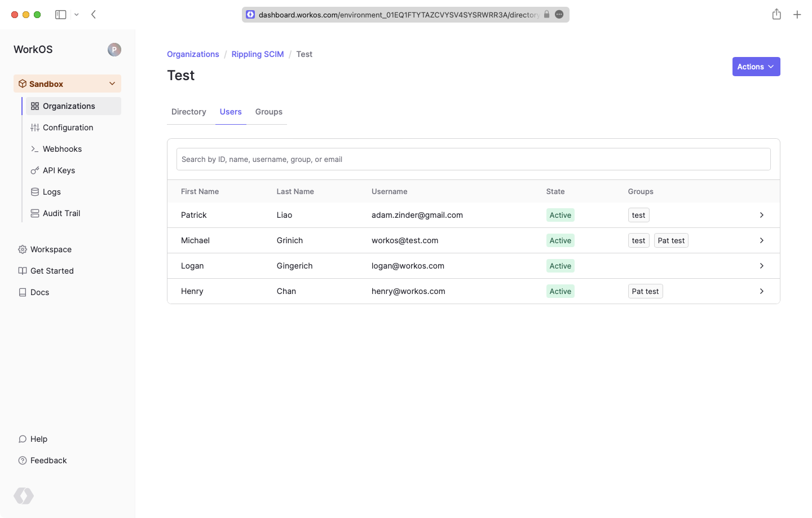
Task: Navigate to Organizations breadcrumb link
Action: (193, 54)
